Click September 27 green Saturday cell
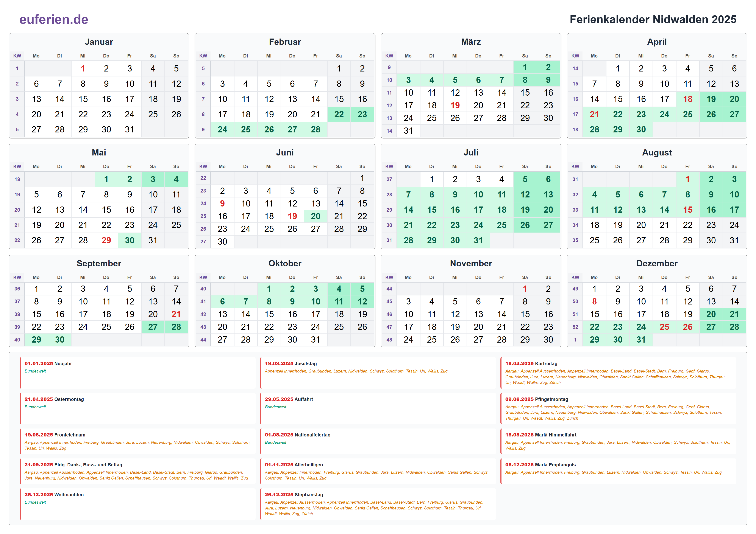 [153, 327]
